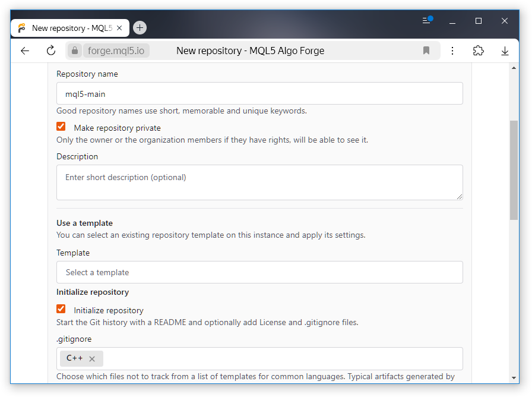Viewport: 532px width, 397px height.
Task: Open the Select a template dropdown
Action: pos(259,272)
